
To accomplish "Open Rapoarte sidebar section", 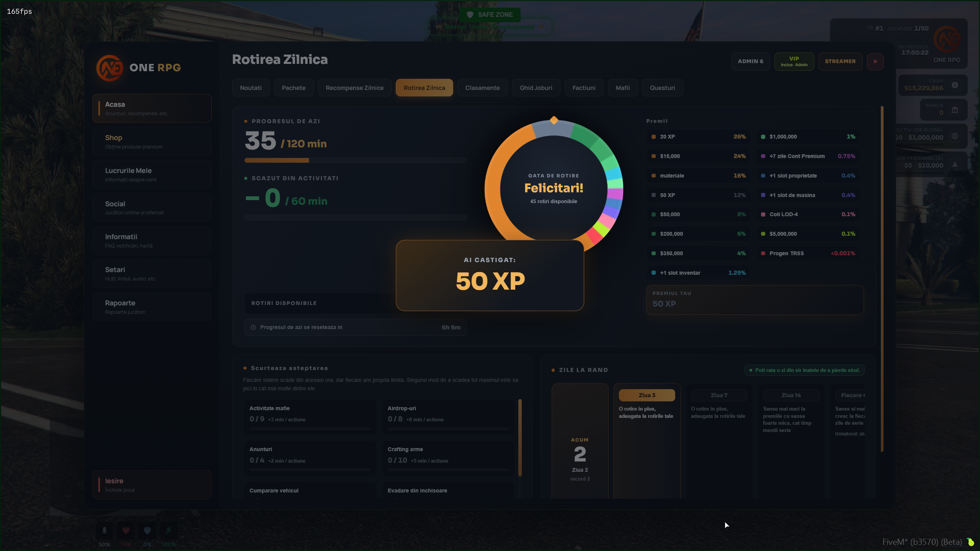I will point(152,307).
